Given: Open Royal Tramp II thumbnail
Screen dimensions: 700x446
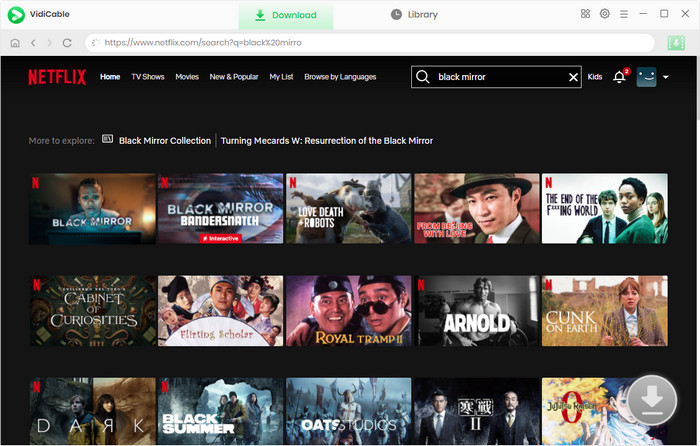Looking at the screenshot, I should tap(349, 311).
